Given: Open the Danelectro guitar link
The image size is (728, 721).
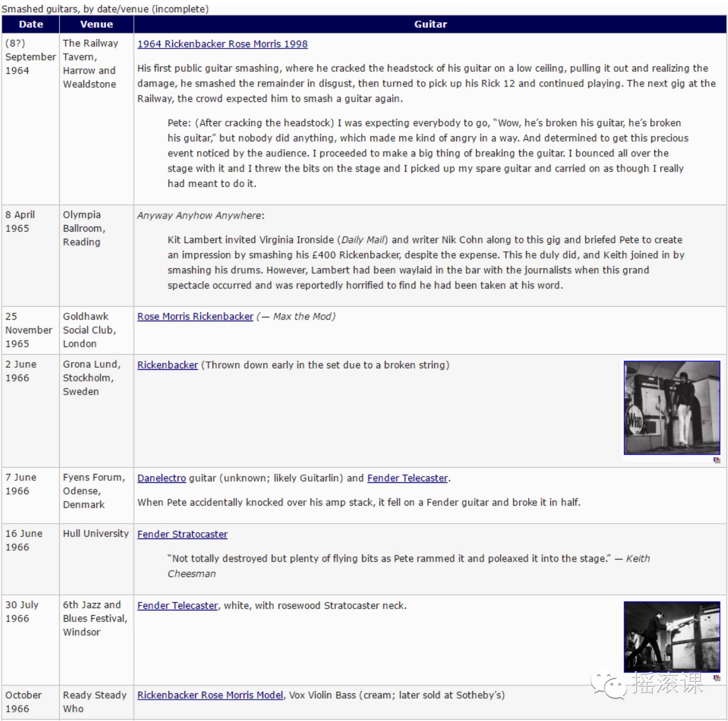Looking at the screenshot, I should (x=162, y=478).
